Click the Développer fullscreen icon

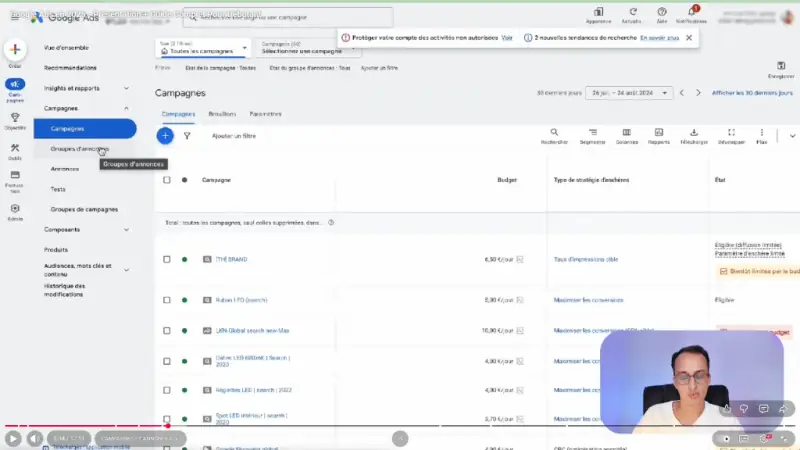[731, 132]
